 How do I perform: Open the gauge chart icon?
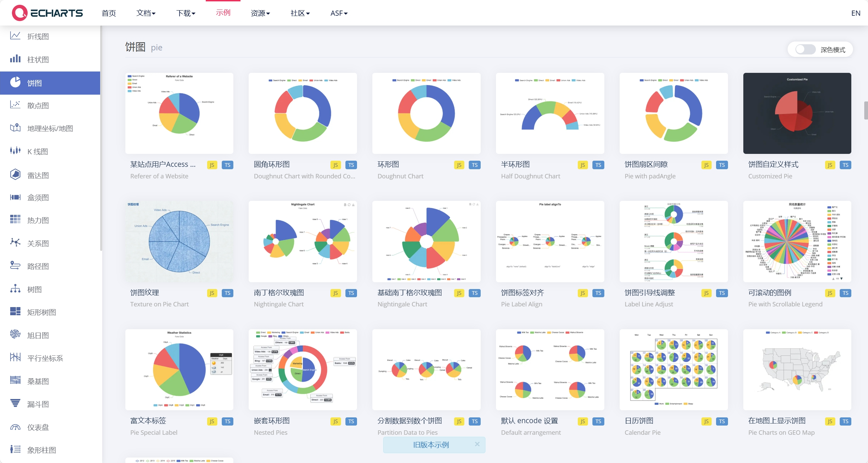pyautogui.click(x=15, y=427)
